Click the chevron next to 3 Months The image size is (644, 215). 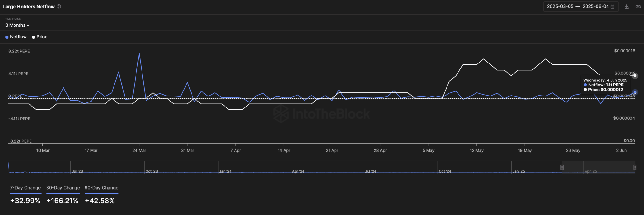coord(28,25)
